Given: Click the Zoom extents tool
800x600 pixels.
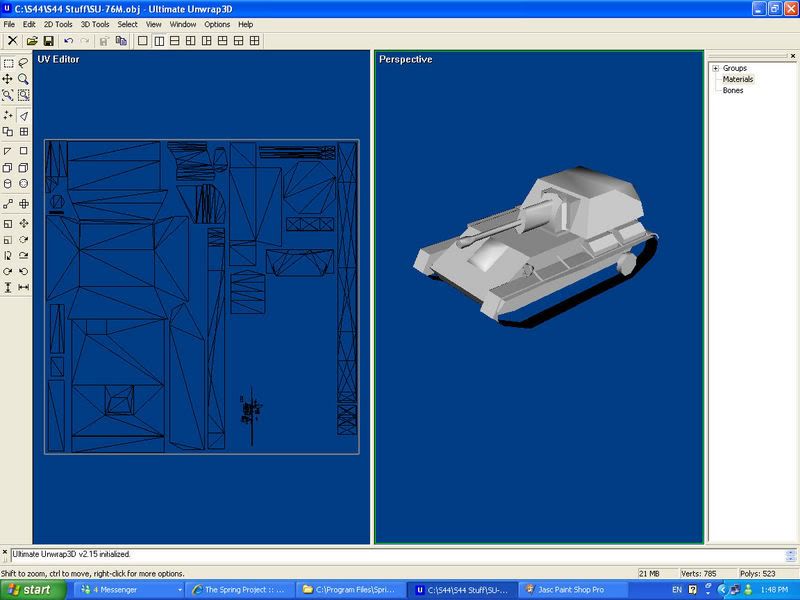Looking at the screenshot, I should (x=8, y=95).
